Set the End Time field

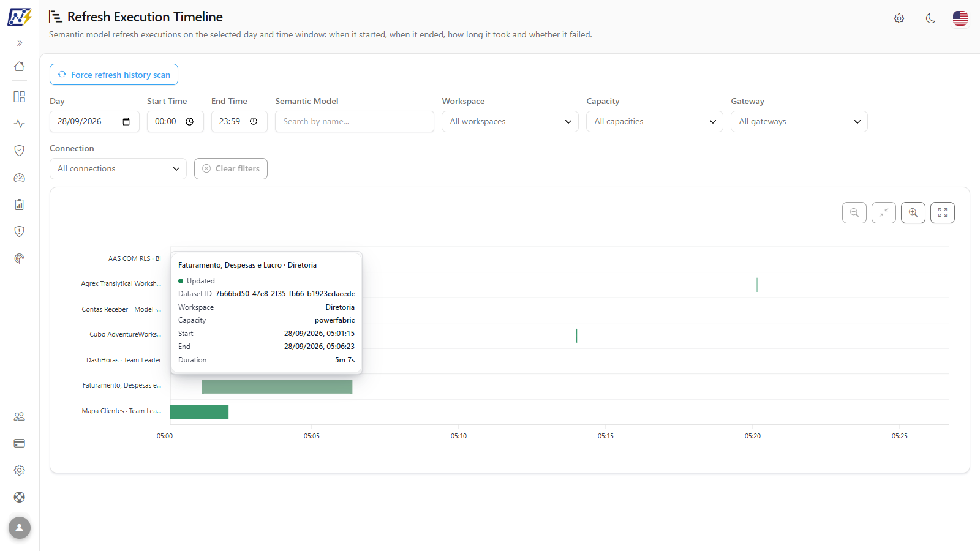tap(239, 121)
